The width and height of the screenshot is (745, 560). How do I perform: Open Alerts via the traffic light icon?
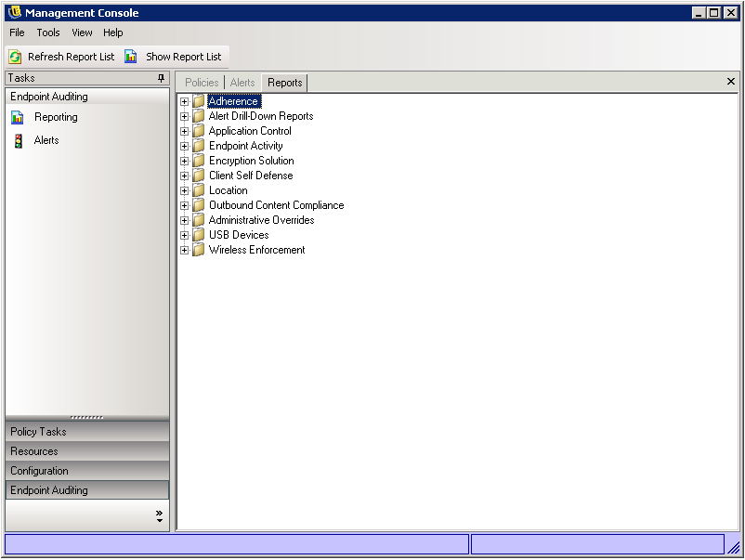[x=18, y=141]
